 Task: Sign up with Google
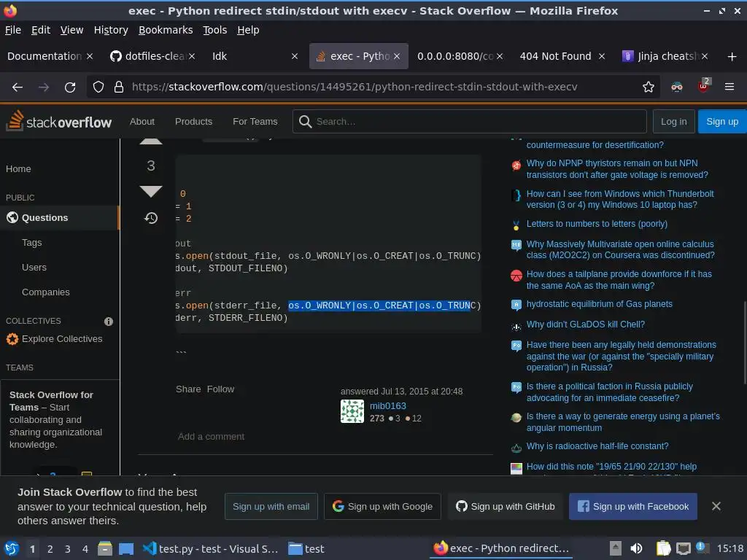click(x=382, y=507)
